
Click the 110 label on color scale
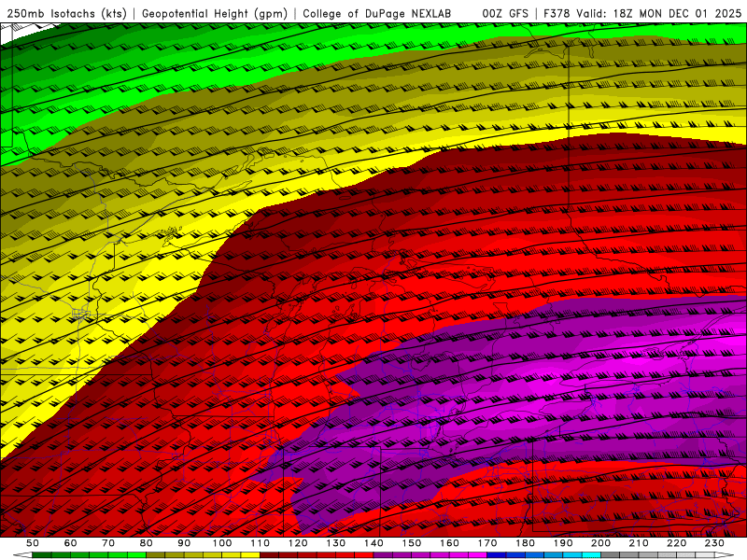coord(261,543)
